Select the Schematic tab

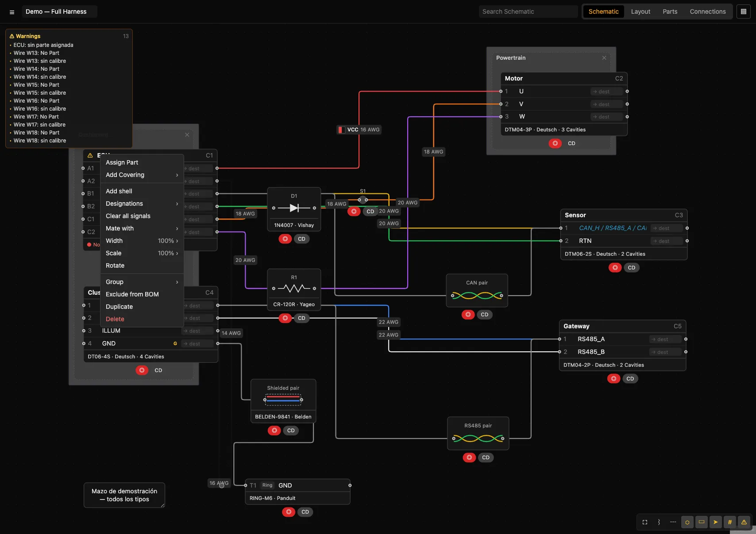pos(603,12)
